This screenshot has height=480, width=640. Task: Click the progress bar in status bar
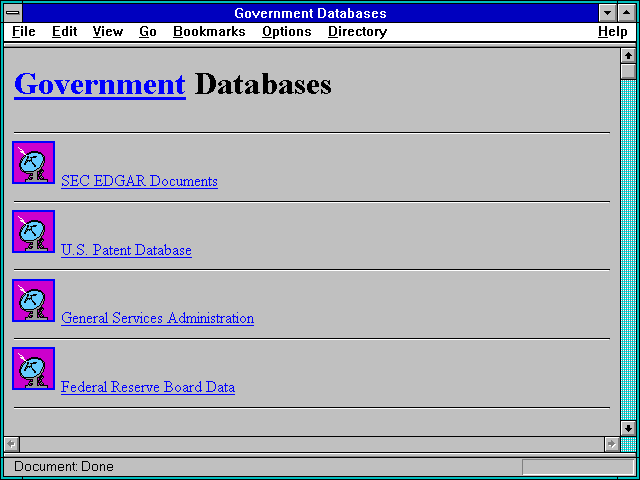pos(578,467)
